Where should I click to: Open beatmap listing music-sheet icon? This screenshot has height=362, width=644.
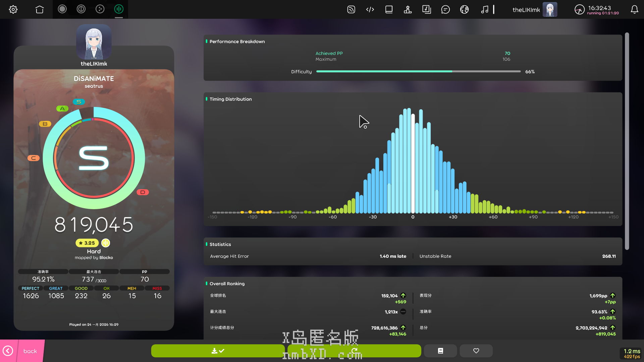(426, 9)
